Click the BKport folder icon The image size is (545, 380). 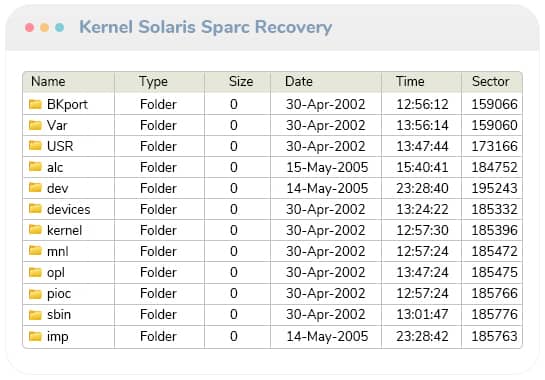point(35,104)
